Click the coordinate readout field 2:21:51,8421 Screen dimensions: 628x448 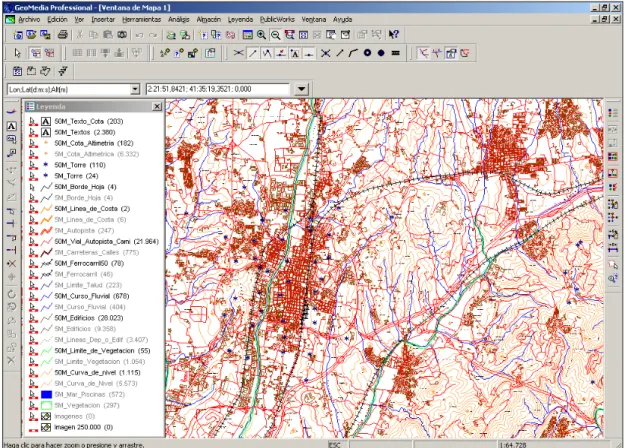point(217,89)
